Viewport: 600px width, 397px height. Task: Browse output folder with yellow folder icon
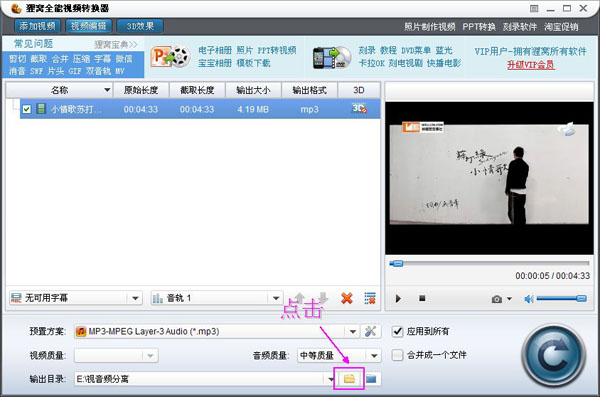coord(349,379)
